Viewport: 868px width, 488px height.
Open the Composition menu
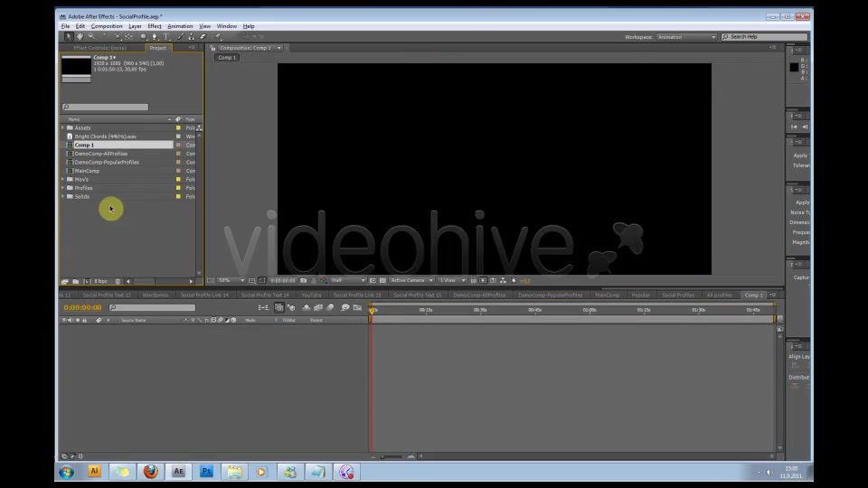pos(107,26)
